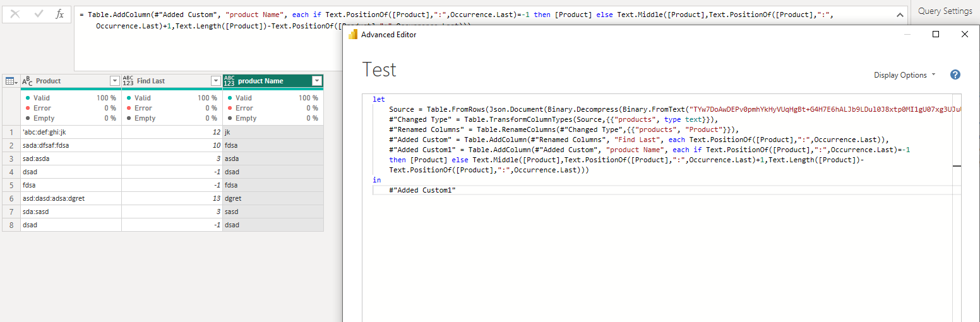Select product Name cell jk
Screen dimensions: 980x322
tap(273, 132)
